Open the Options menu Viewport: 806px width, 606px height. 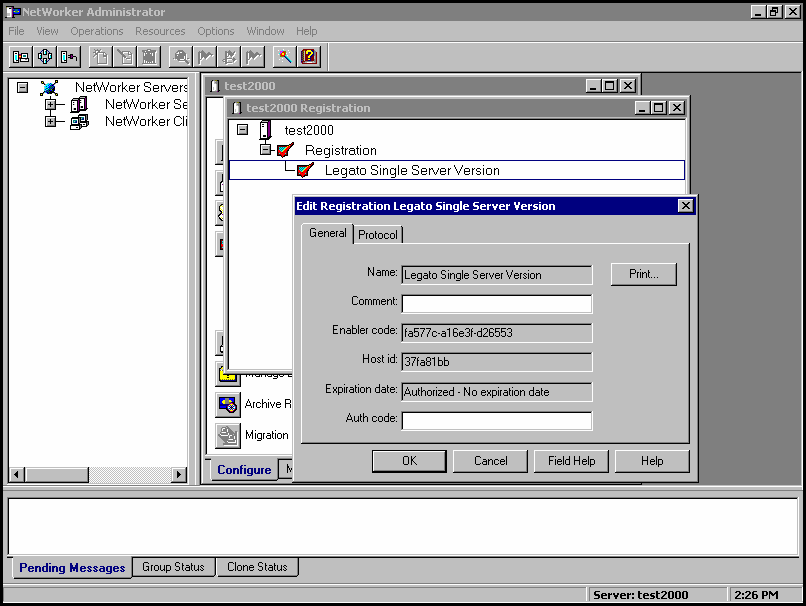point(216,31)
